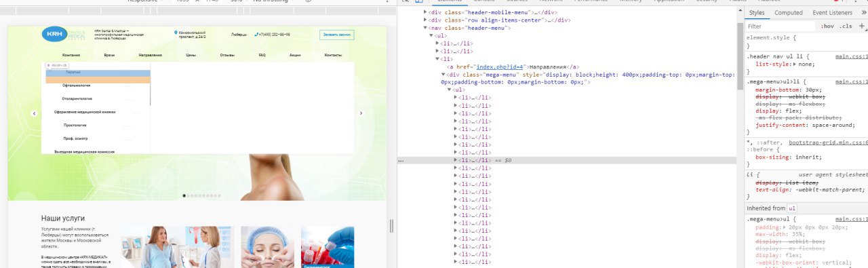Collapse the mega-menu div node
The width and height of the screenshot is (868, 268).
[x=443, y=75]
